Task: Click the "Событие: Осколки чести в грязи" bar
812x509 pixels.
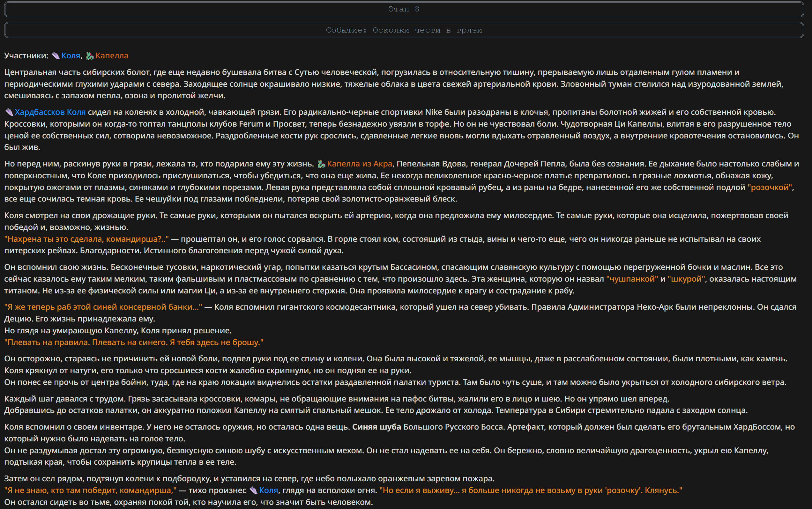Action: pos(404,30)
